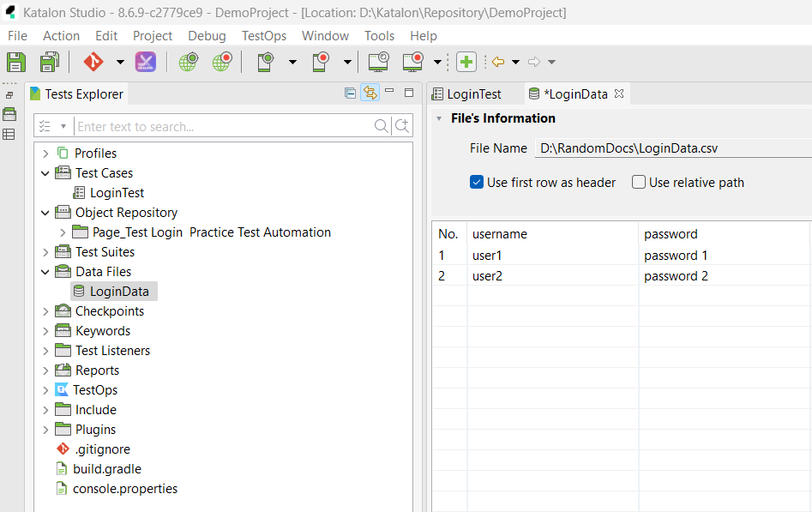Collapse the Test Cases node

tap(45, 173)
